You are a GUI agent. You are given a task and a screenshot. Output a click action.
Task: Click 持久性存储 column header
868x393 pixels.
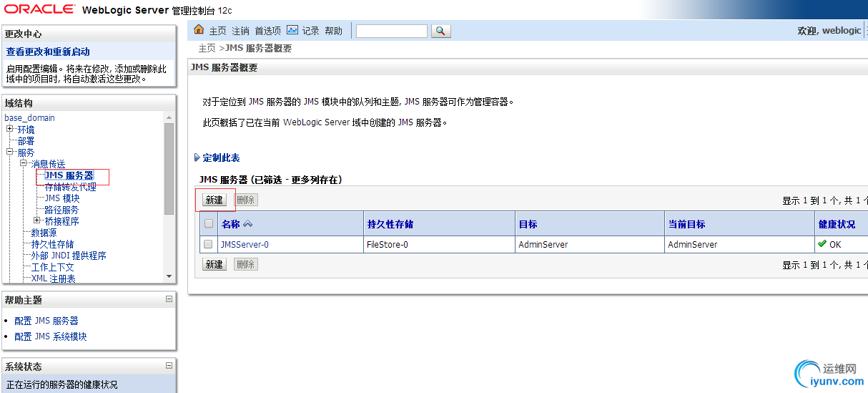tap(390, 224)
